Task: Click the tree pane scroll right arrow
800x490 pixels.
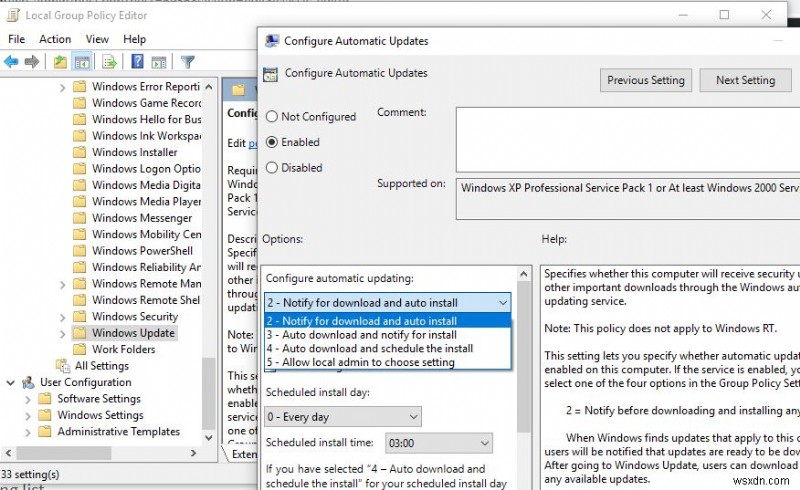Action: coord(193,453)
